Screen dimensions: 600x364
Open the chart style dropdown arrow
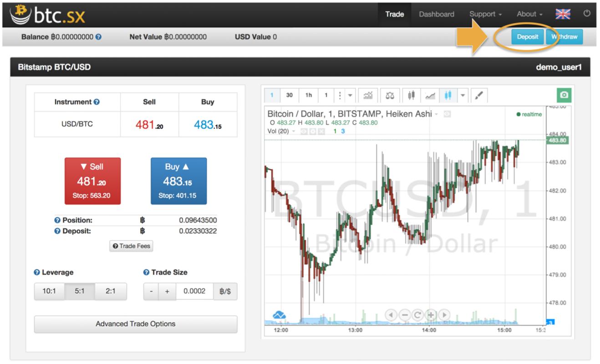pos(463,95)
